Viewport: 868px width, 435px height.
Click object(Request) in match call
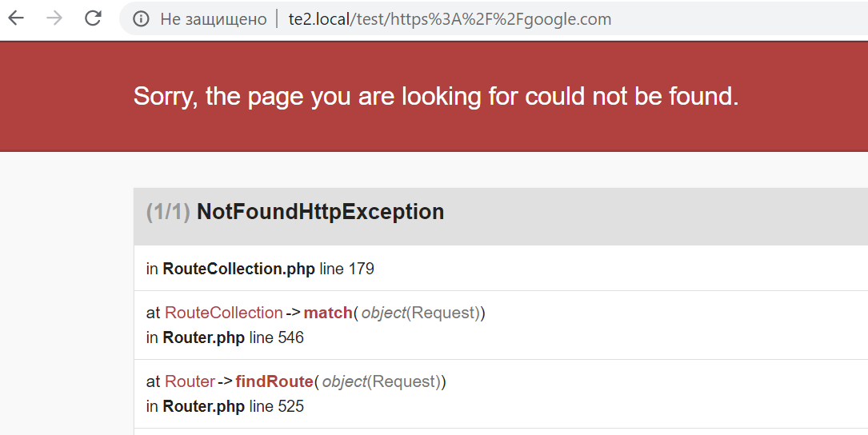tap(421, 313)
